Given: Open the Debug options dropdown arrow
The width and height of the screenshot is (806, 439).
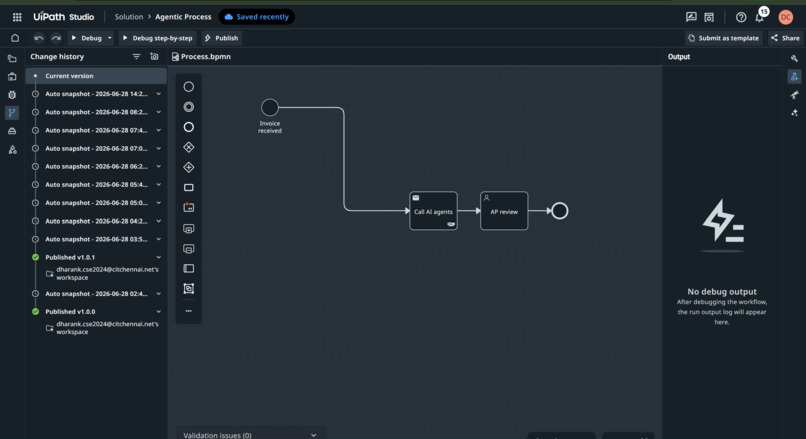Looking at the screenshot, I should click(109, 38).
